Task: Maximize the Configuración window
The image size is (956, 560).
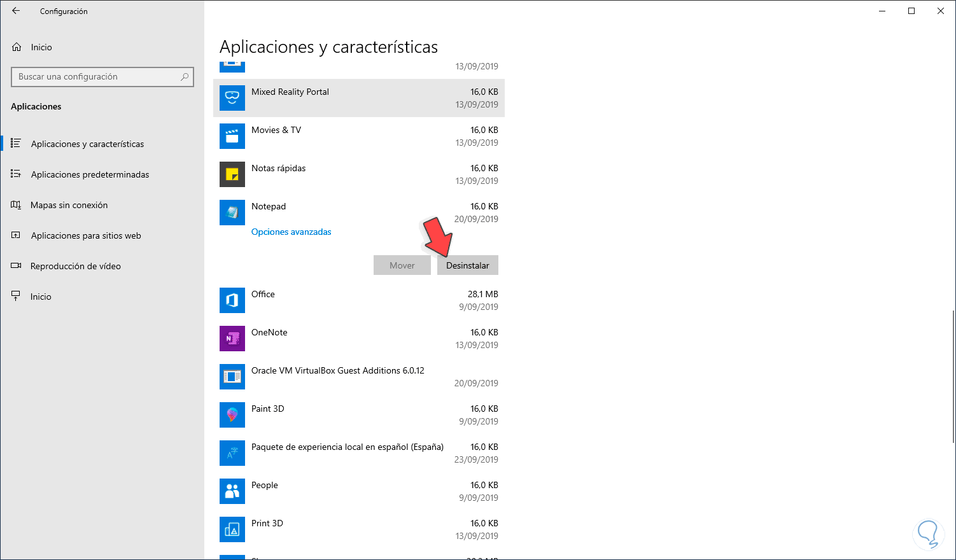Action: point(911,11)
